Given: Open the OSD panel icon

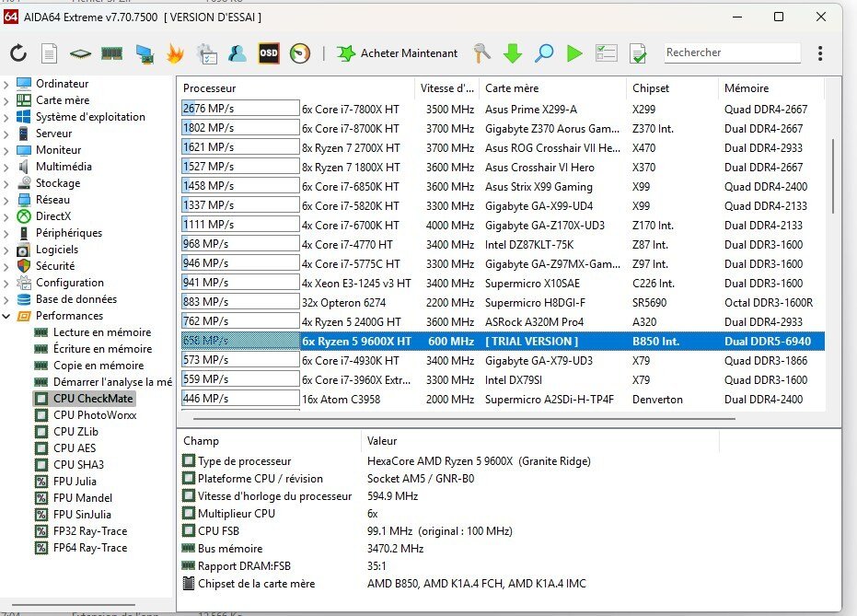Looking at the screenshot, I should (x=269, y=53).
